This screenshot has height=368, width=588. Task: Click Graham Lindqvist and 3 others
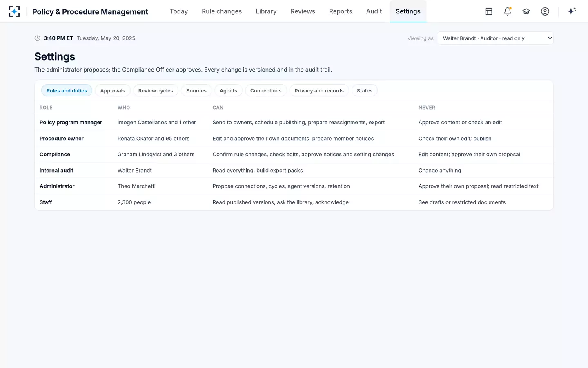156,154
